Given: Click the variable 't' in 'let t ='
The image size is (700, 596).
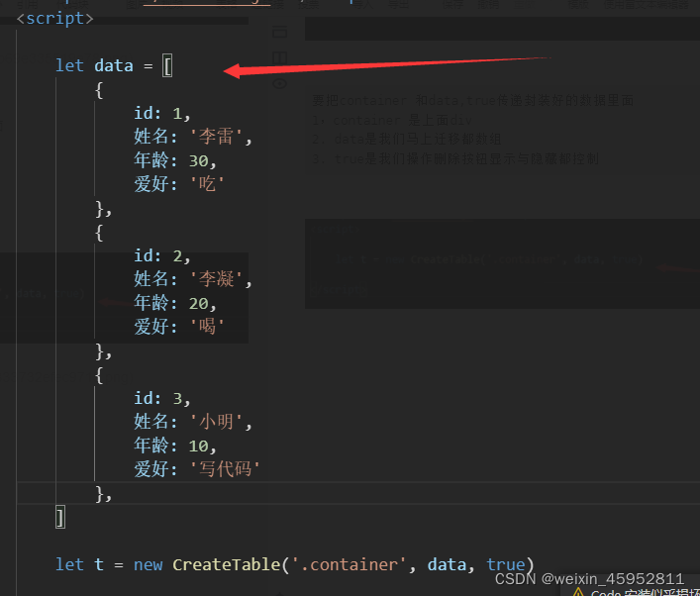Looking at the screenshot, I should point(99,564).
